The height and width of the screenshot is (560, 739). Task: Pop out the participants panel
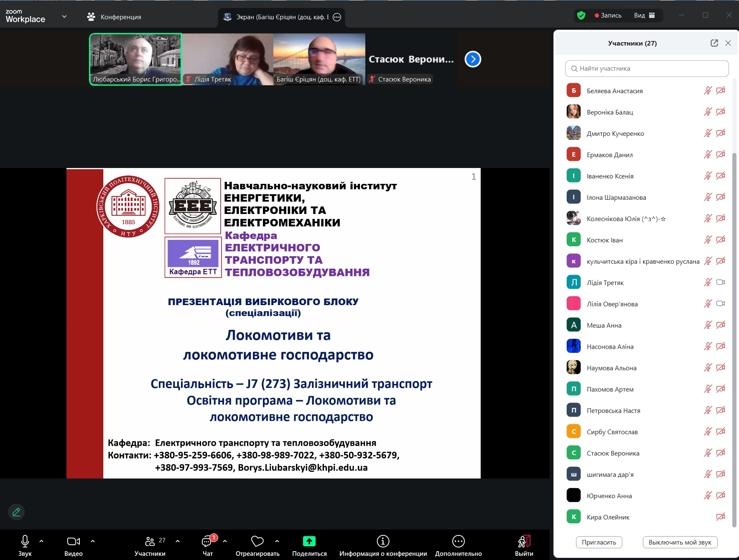714,43
